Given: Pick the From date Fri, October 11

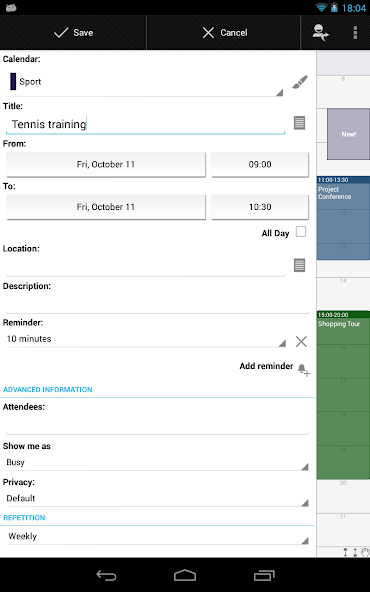Looking at the screenshot, I should (106, 165).
